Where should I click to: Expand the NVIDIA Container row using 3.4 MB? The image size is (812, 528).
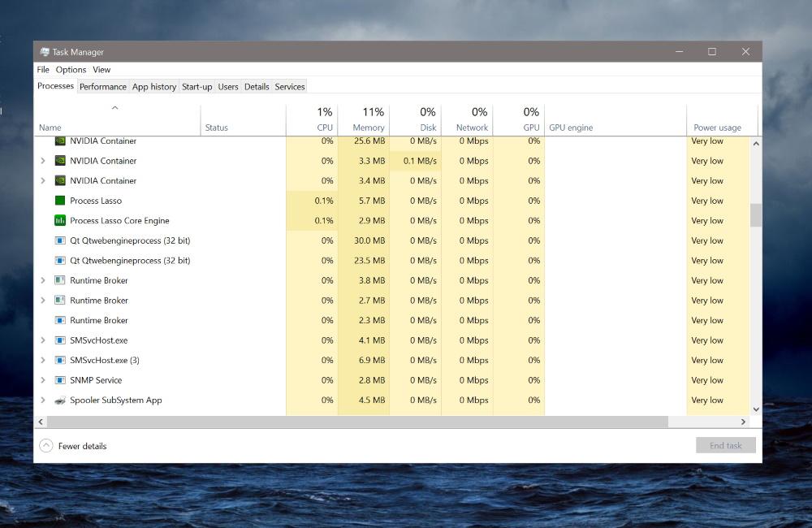coord(43,180)
